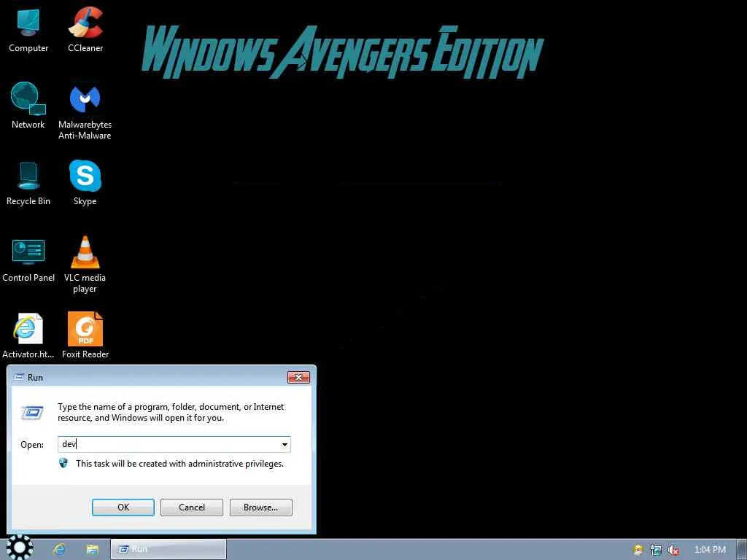The height and width of the screenshot is (560, 747).
Task: Click the administrative privileges shield icon
Action: 63,463
